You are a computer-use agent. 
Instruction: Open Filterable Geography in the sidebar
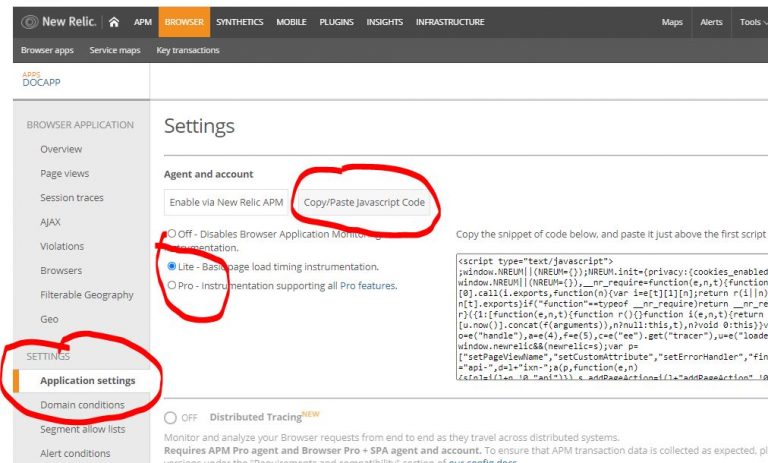coord(87,295)
